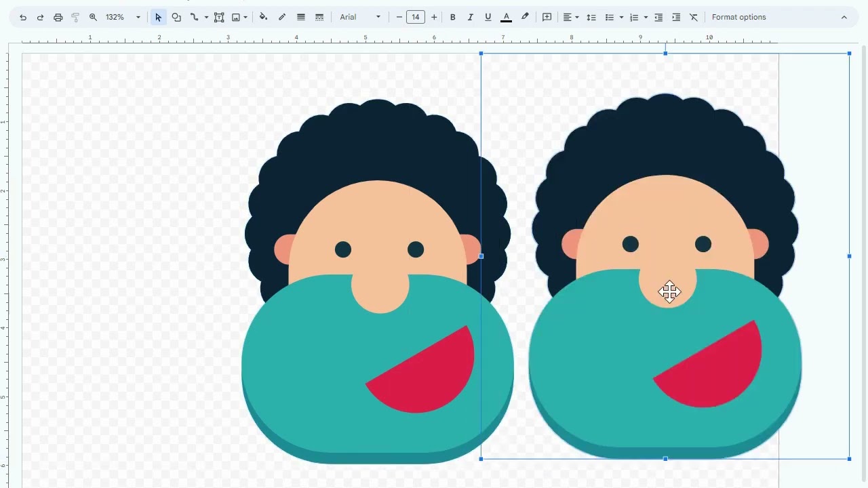Screen dimensions: 868x488
Task: Open the Shape tool
Action: [176, 17]
